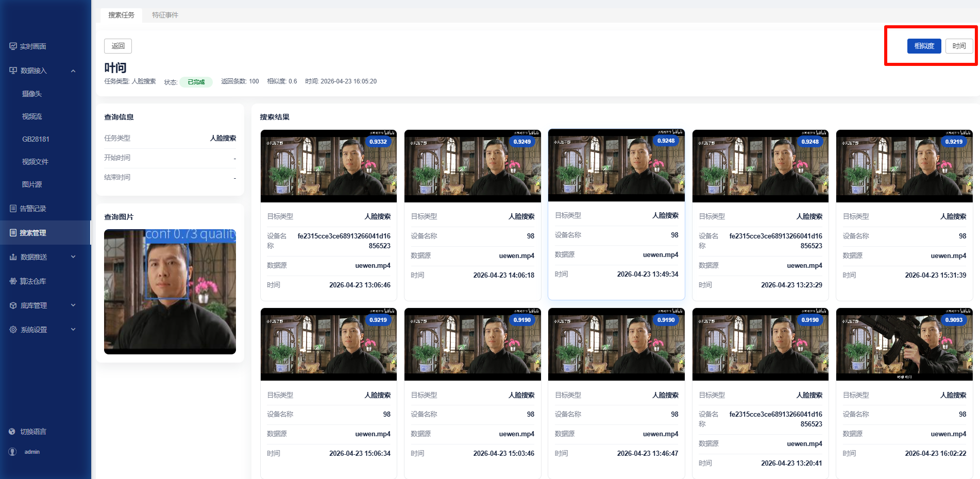Open result thumbnail dated 13:49:34
Viewport: 980px width, 479px height.
616,165
